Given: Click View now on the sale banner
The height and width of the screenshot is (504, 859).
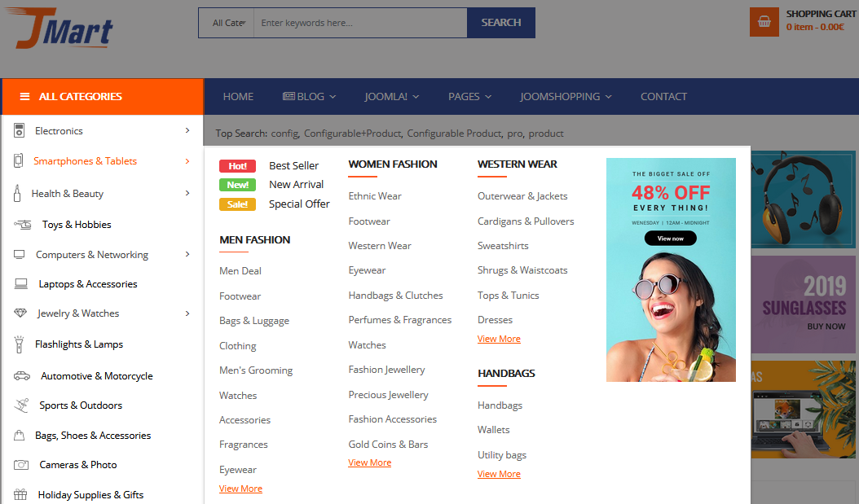Looking at the screenshot, I should coord(670,238).
